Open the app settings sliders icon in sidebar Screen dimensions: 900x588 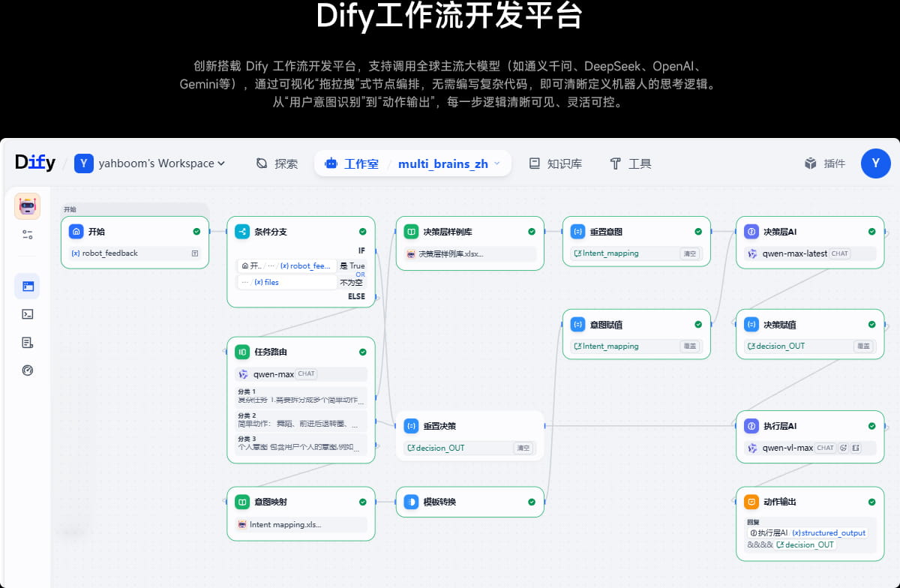tap(28, 235)
